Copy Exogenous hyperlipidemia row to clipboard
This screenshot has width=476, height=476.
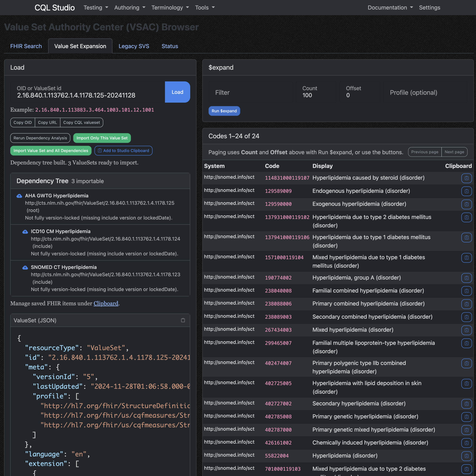coord(466,204)
